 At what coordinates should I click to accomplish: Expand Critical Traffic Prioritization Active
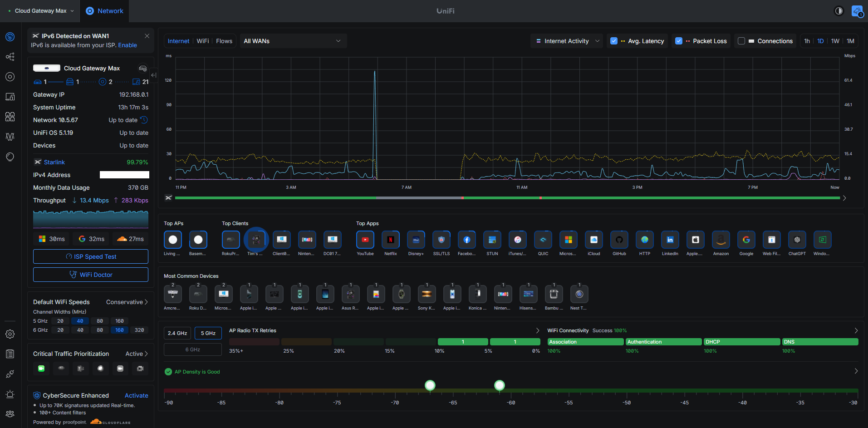[x=137, y=354]
